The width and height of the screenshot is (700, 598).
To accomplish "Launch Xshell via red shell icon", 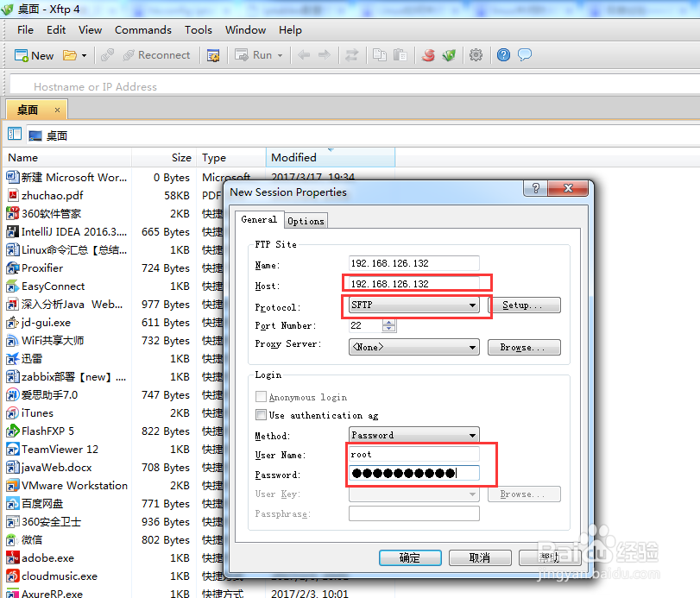I will (428, 55).
